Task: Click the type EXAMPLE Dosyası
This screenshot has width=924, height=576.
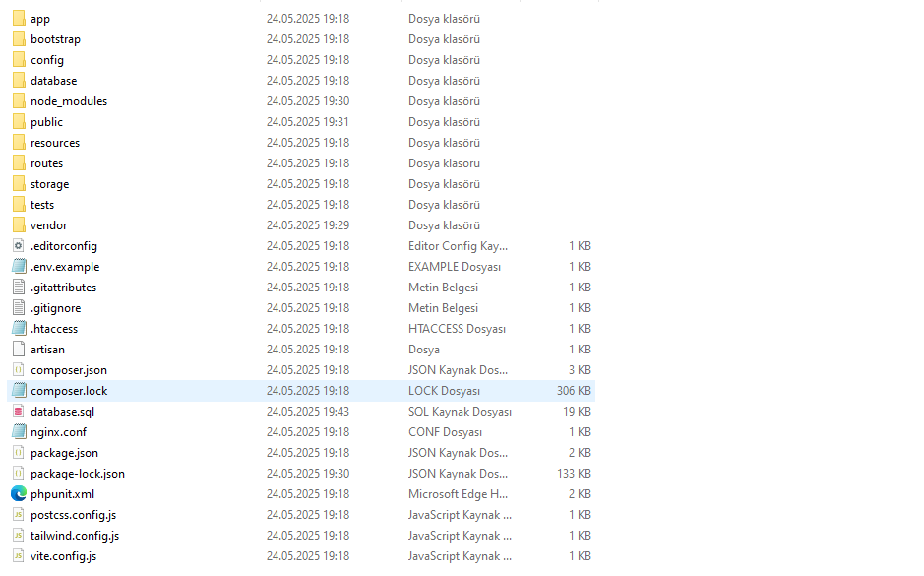Action: pos(455,267)
